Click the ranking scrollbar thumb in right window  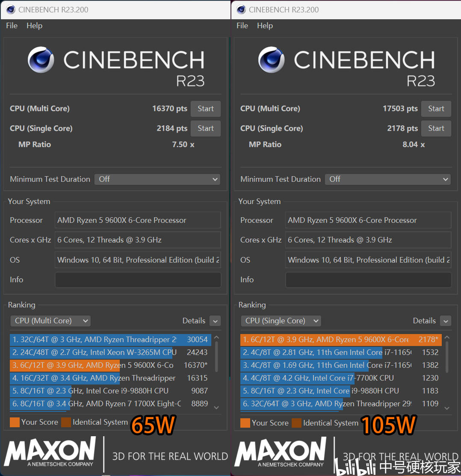tap(447, 357)
